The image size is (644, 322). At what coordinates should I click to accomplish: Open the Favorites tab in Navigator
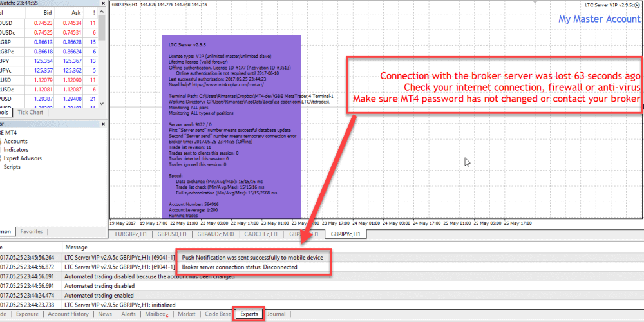coord(32,232)
